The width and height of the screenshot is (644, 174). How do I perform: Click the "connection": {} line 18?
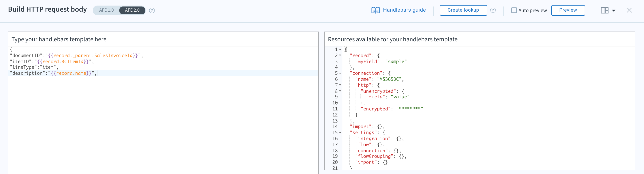coord(378,151)
